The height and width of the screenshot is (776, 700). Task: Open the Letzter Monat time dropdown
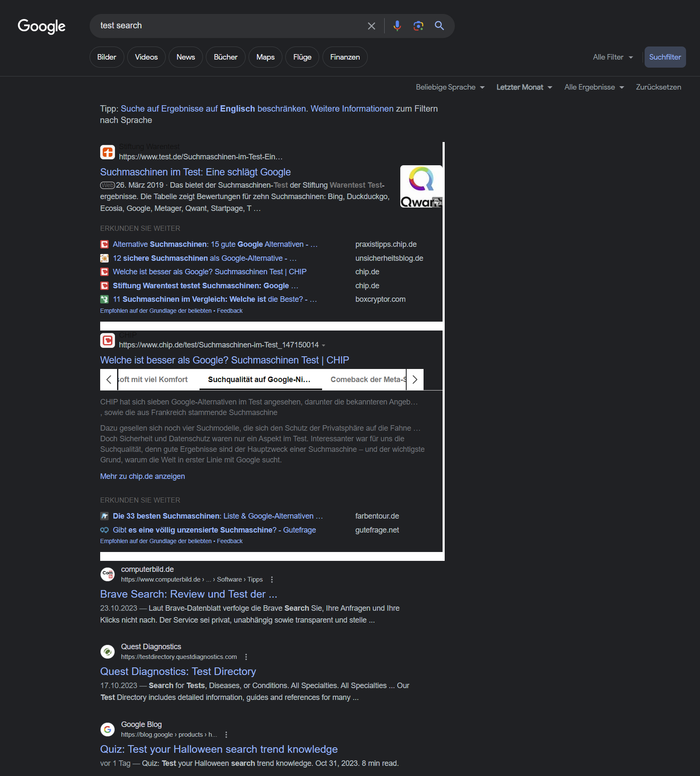(524, 87)
